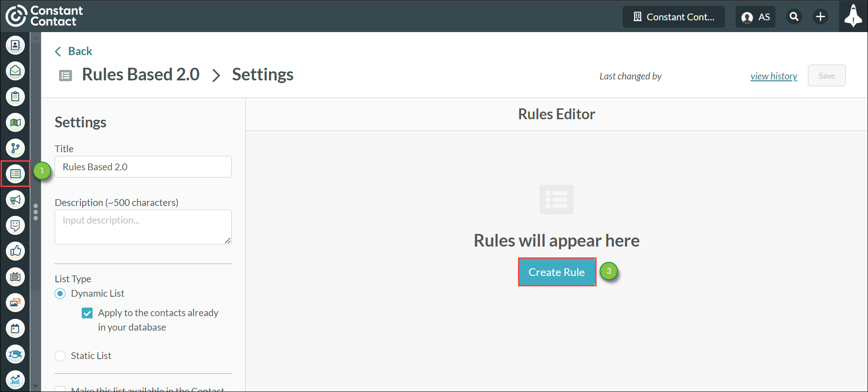868x392 pixels.
Task: Open the calendar sidebar icon
Action: click(x=15, y=328)
